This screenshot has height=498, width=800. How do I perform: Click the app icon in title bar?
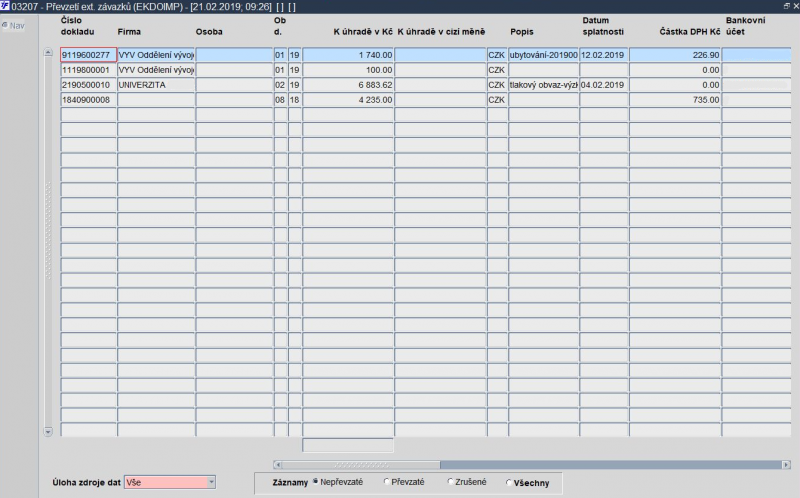click(5, 6)
